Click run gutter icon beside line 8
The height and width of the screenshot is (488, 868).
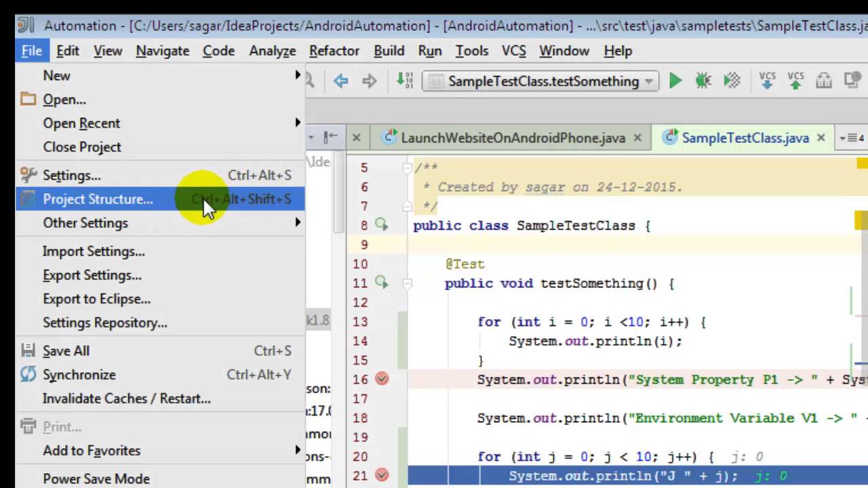click(382, 224)
